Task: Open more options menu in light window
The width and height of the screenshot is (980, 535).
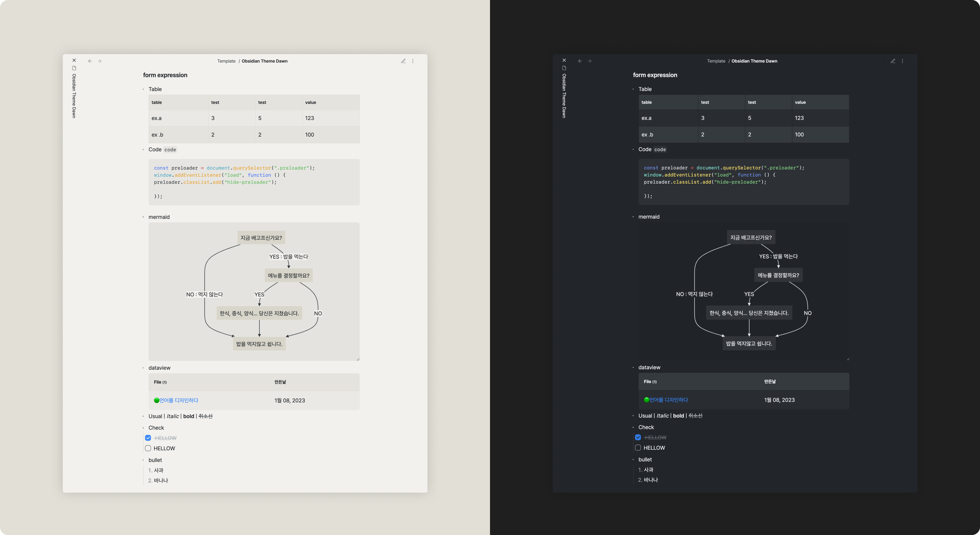Action: 413,61
